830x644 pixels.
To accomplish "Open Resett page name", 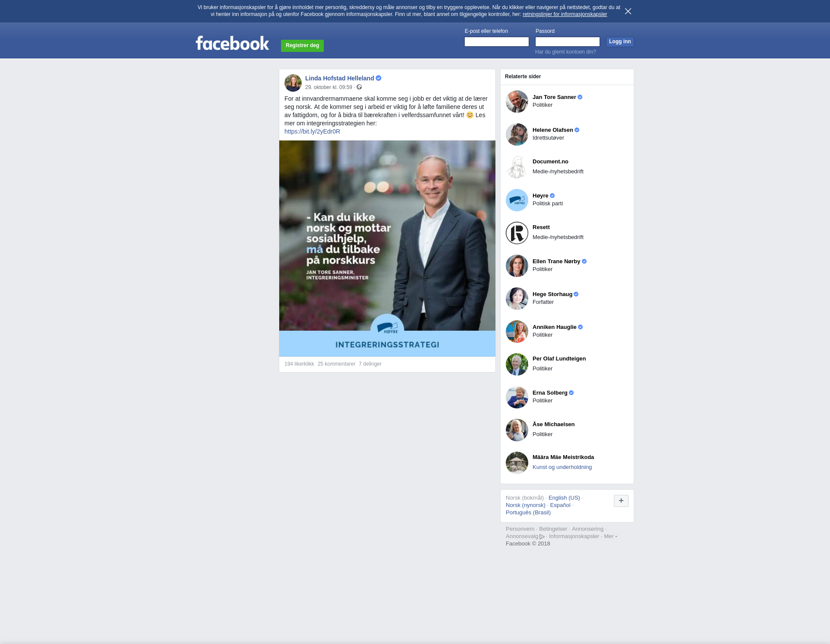I will (x=541, y=227).
